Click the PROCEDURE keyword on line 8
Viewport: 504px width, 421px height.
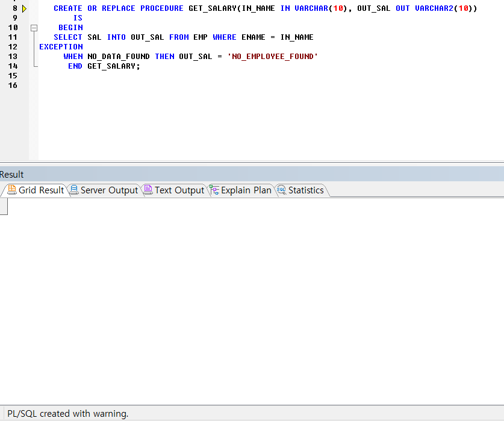(x=162, y=8)
